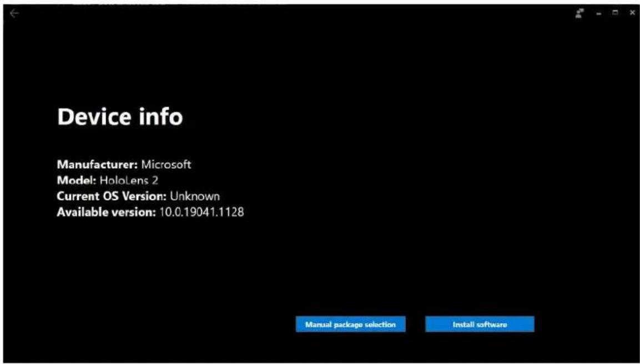Minimize the window

tap(599, 13)
